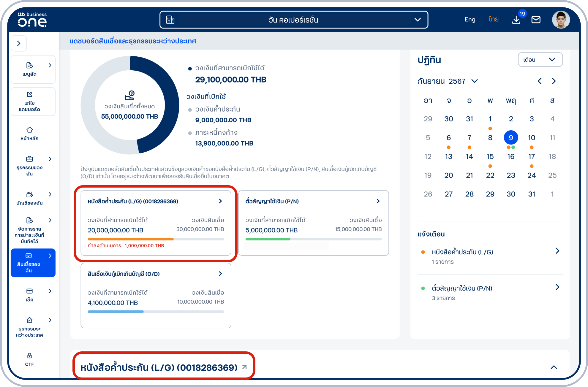Switch language to Eng
Screen dimensions: 588x387
coord(470,20)
